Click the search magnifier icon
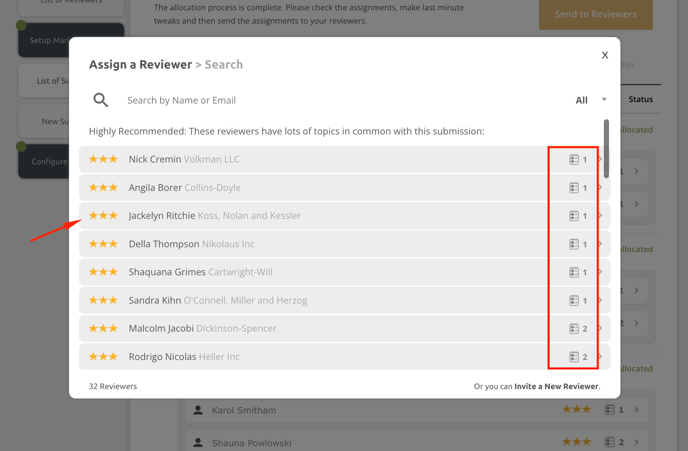 (x=101, y=100)
